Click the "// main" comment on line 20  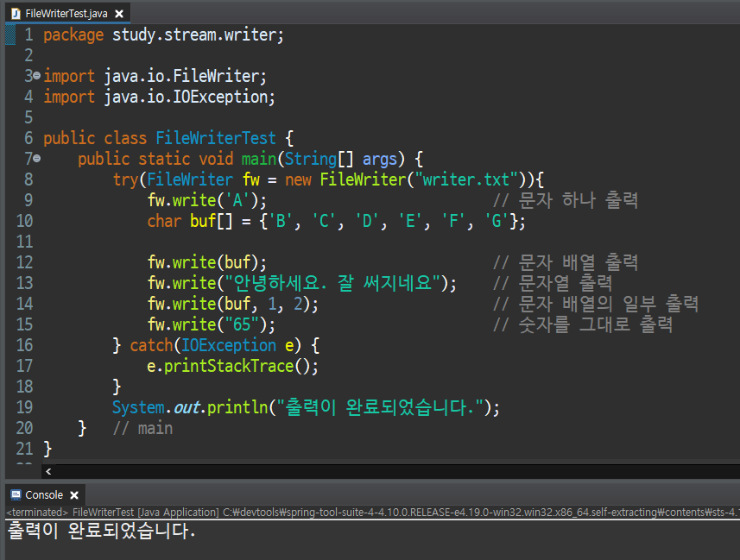coord(142,428)
